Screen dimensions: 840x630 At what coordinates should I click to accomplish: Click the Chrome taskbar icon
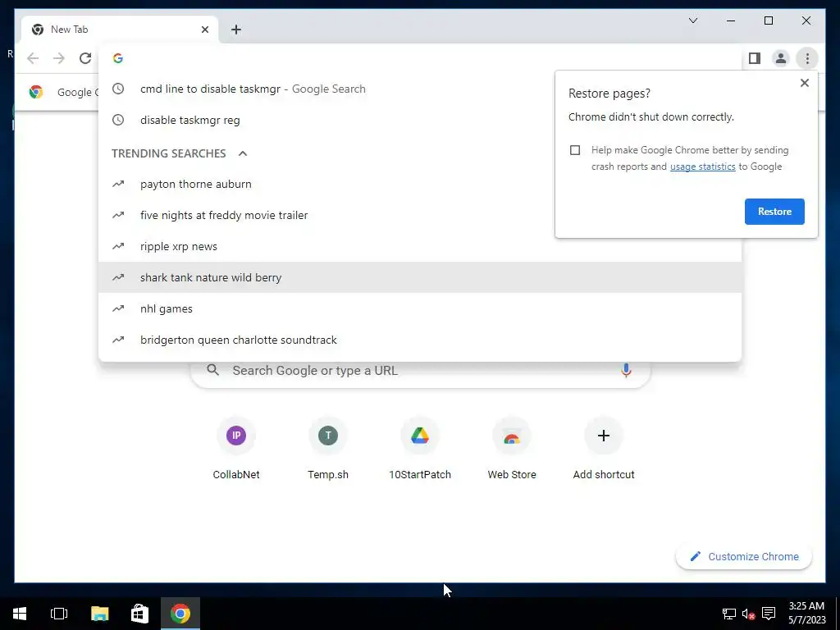click(x=180, y=614)
